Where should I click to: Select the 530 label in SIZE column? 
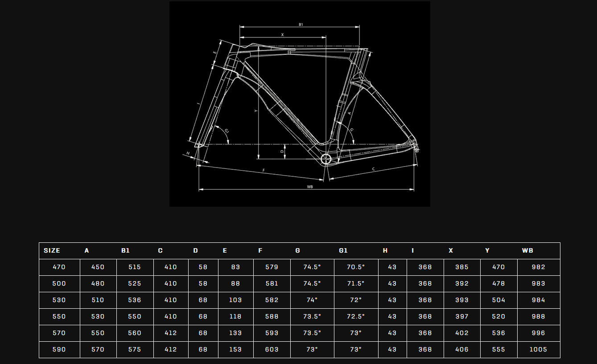coord(59,300)
